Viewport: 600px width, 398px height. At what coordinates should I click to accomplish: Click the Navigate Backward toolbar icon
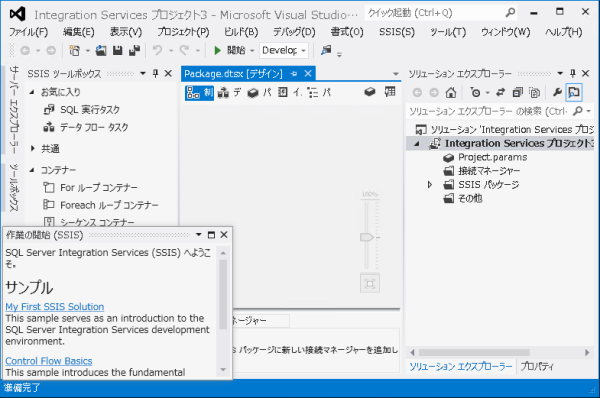25,51
